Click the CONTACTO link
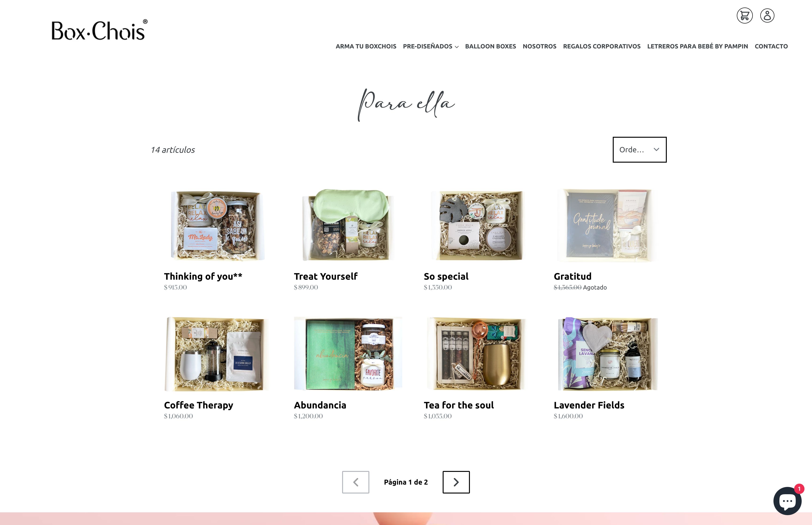This screenshot has width=812, height=525. 771,46
